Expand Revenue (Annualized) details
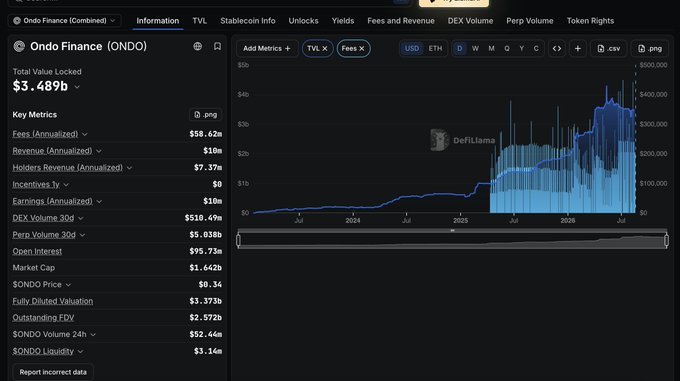The width and height of the screenshot is (680, 381). (99, 151)
